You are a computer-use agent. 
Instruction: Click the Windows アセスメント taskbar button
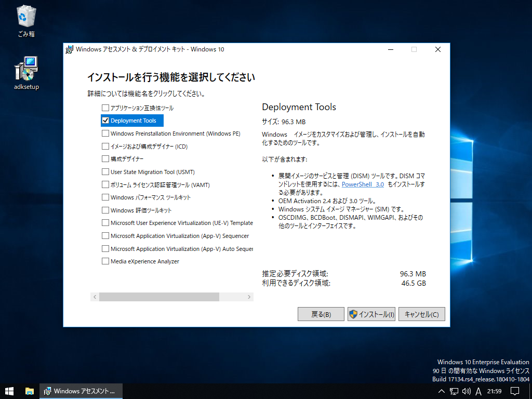tap(81, 391)
